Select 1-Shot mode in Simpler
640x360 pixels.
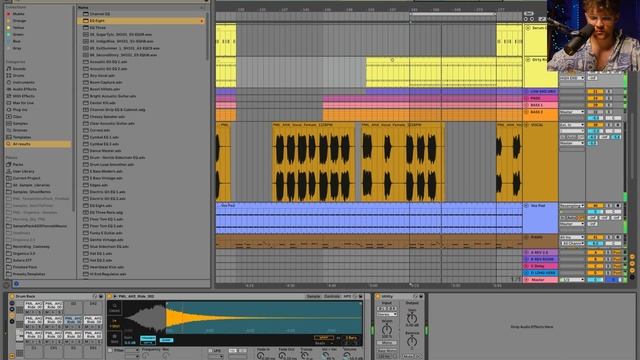(x=115, y=324)
